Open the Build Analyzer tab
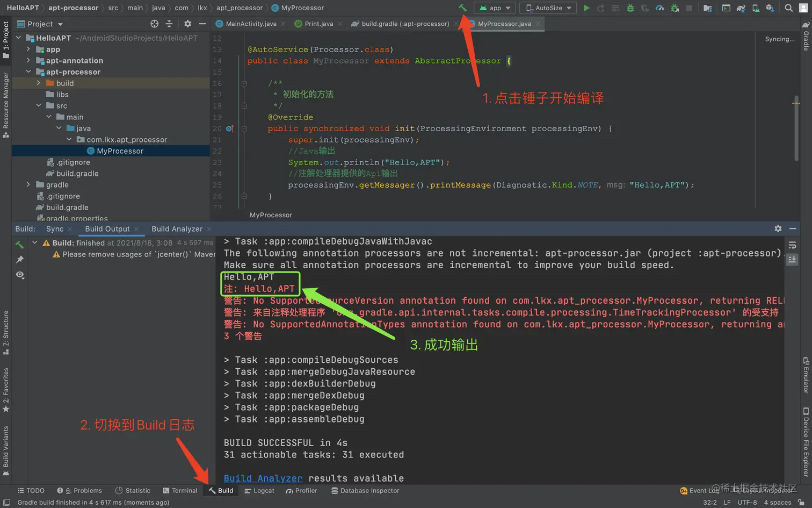This screenshot has width=812, height=508. pyautogui.click(x=177, y=228)
